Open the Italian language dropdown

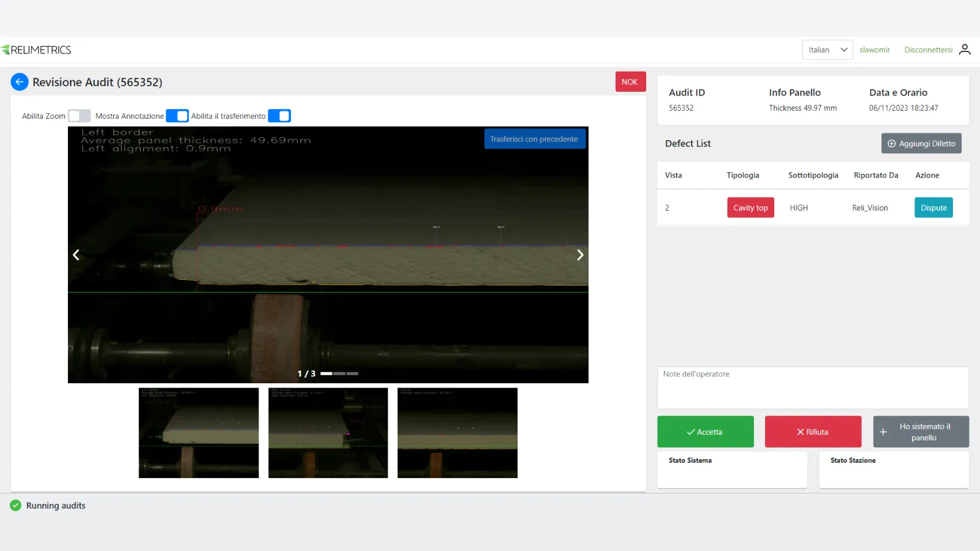[x=827, y=50]
